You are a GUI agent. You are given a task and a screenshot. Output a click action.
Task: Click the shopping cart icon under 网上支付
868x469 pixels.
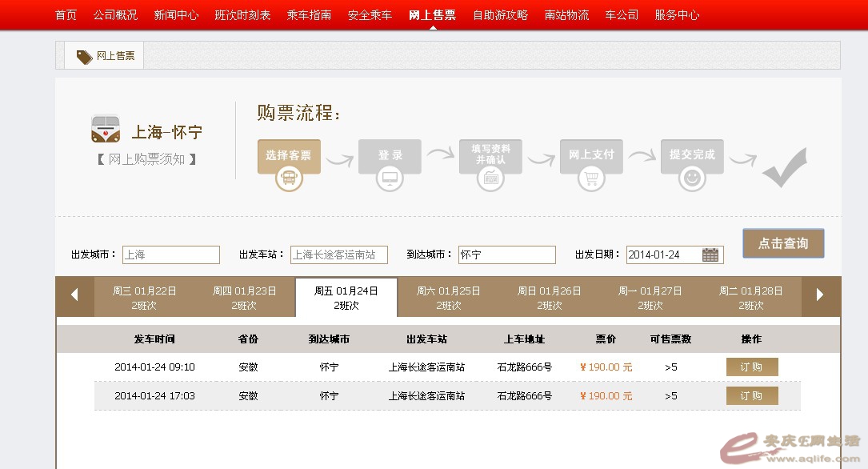[591, 178]
